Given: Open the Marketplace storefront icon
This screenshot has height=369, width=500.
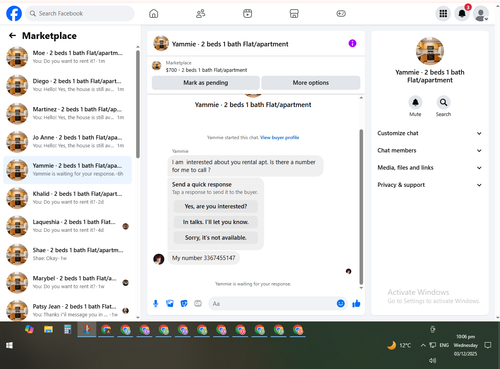Looking at the screenshot, I should (294, 14).
